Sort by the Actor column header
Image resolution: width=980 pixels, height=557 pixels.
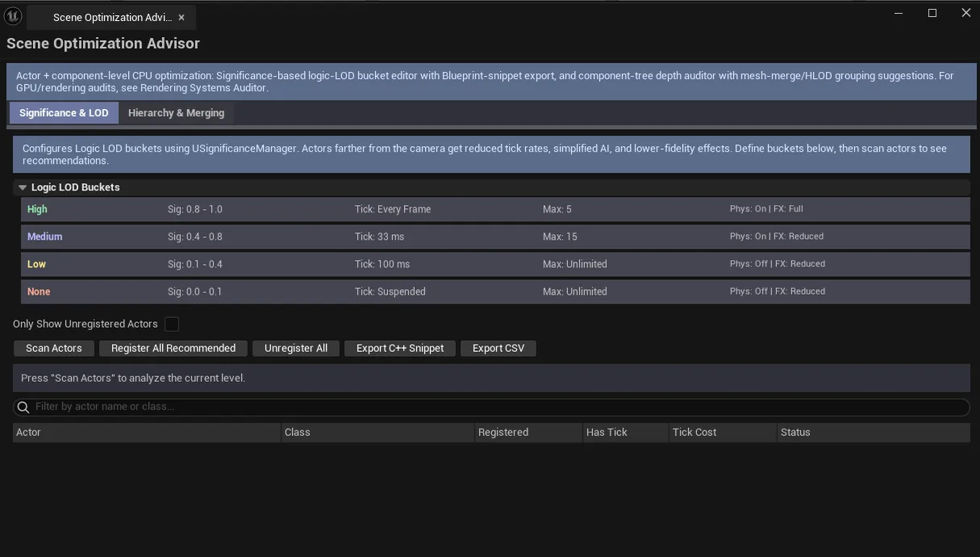146,433
